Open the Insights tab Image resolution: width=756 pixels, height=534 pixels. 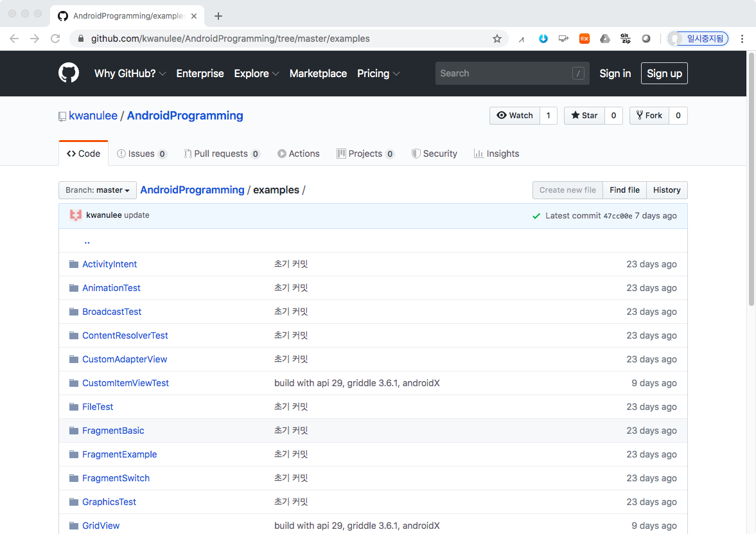pos(497,154)
